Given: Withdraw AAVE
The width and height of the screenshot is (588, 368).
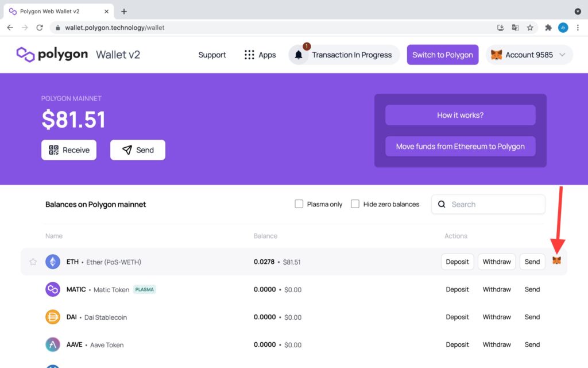Looking at the screenshot, I should [497, 344].
